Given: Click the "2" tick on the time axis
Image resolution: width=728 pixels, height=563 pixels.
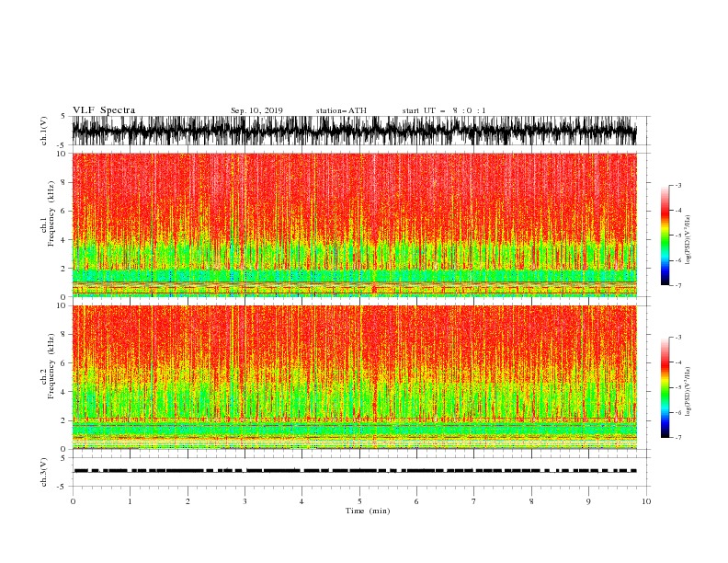Looking at the screenshot, I should [x=188, y=501].
